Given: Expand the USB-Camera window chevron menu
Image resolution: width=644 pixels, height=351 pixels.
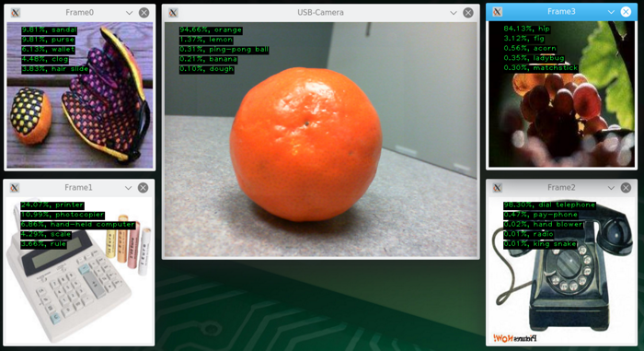Looking at the screenshot, I should [453, 13].
